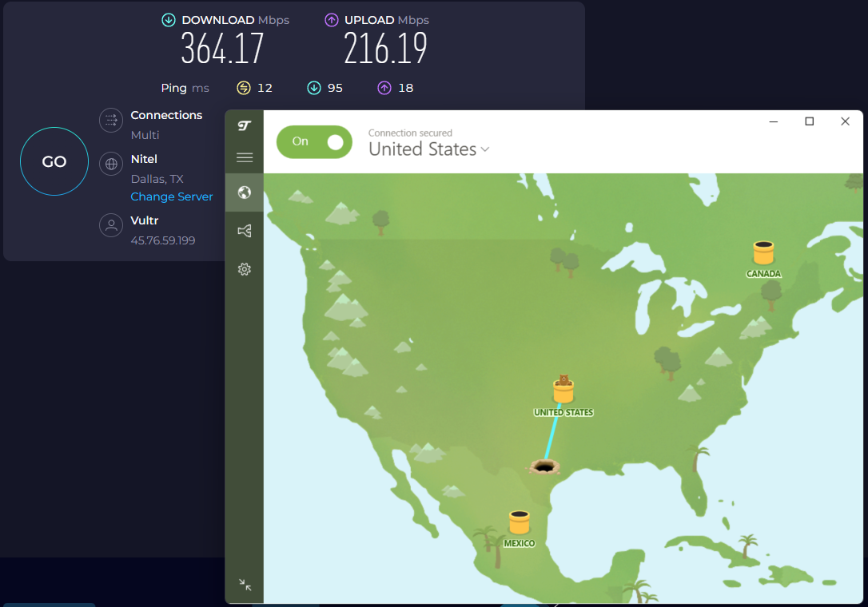Open the TunnelBear share icon

[244, 231]
